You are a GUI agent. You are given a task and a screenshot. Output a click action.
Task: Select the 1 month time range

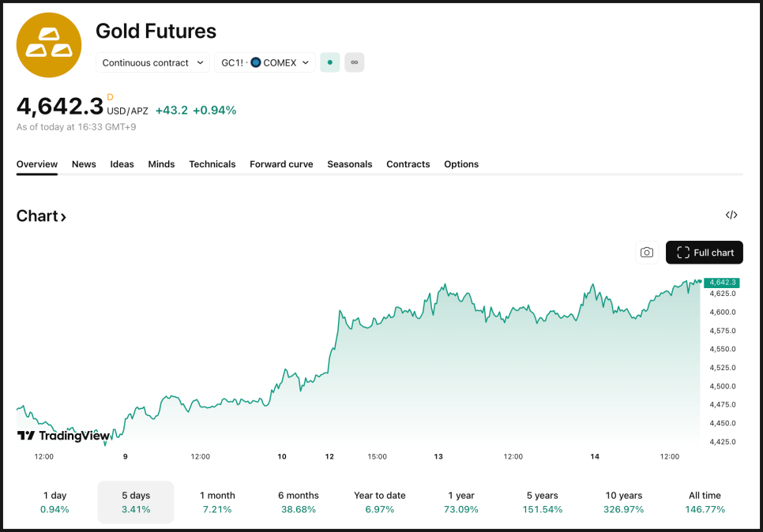pos(217,502)
